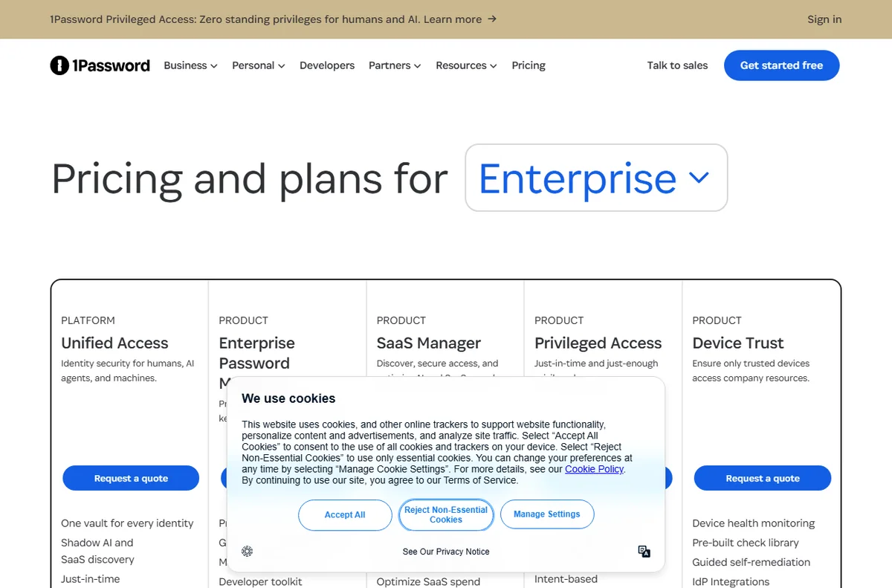The width and height of the screenshot is (892, 588).
Task: Click 'Developer toolkit' feature text
Action: (260, 581)
